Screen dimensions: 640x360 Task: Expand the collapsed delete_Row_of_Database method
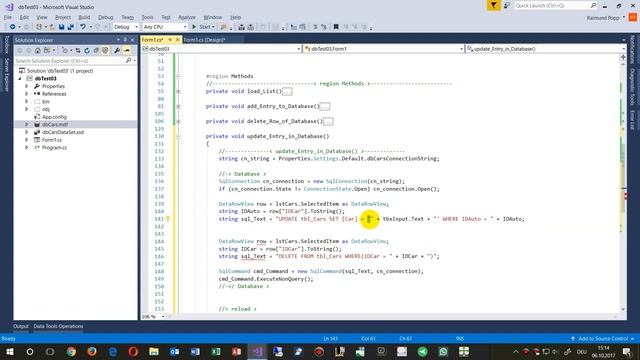tap(178, 121)
